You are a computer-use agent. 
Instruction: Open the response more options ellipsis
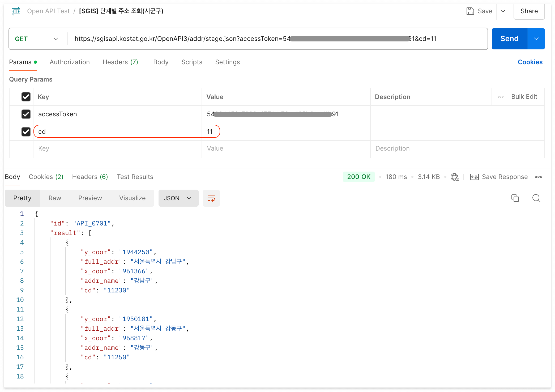point(539,177)
